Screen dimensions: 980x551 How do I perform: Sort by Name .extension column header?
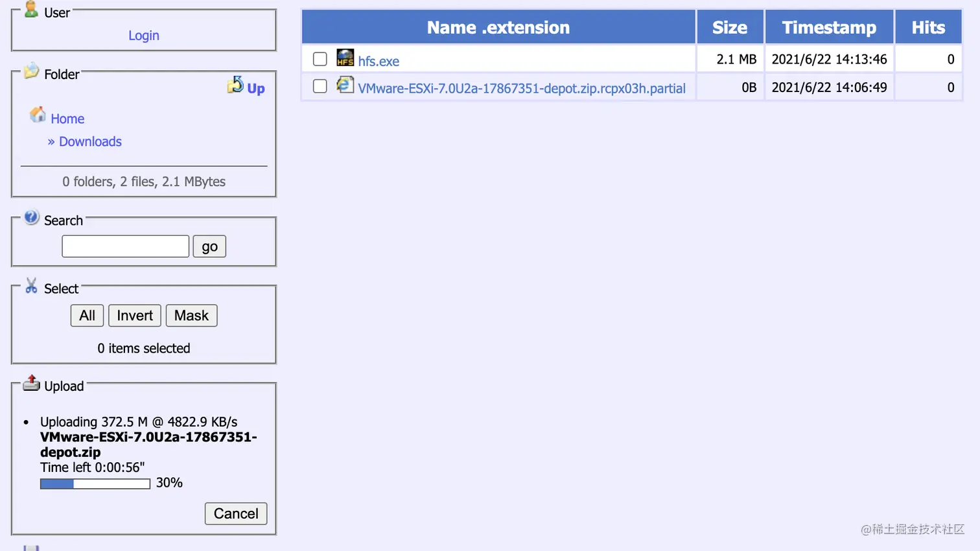(x=498, y=27)
